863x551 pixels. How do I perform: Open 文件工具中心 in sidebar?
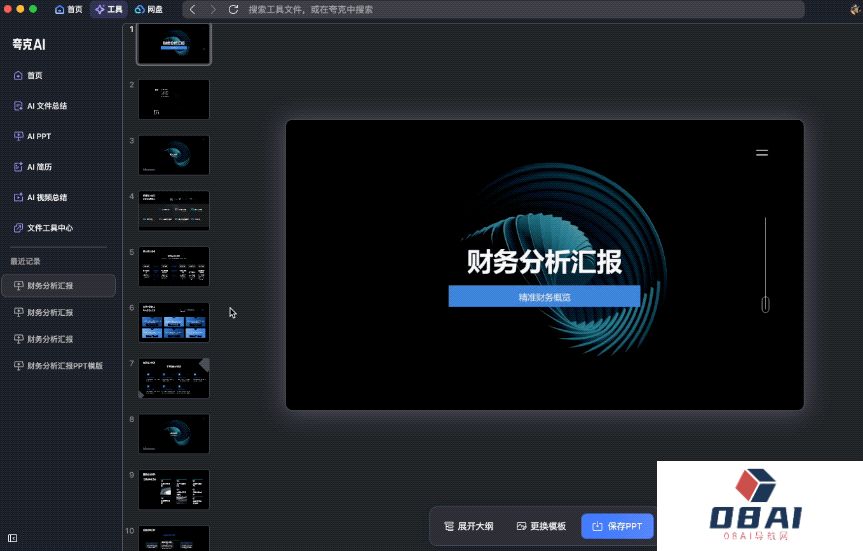coord(49,228)
